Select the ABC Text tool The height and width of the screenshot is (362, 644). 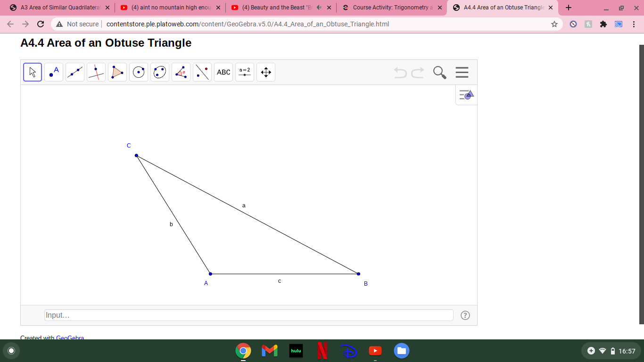pyautogui.click(x=223, y=72)
